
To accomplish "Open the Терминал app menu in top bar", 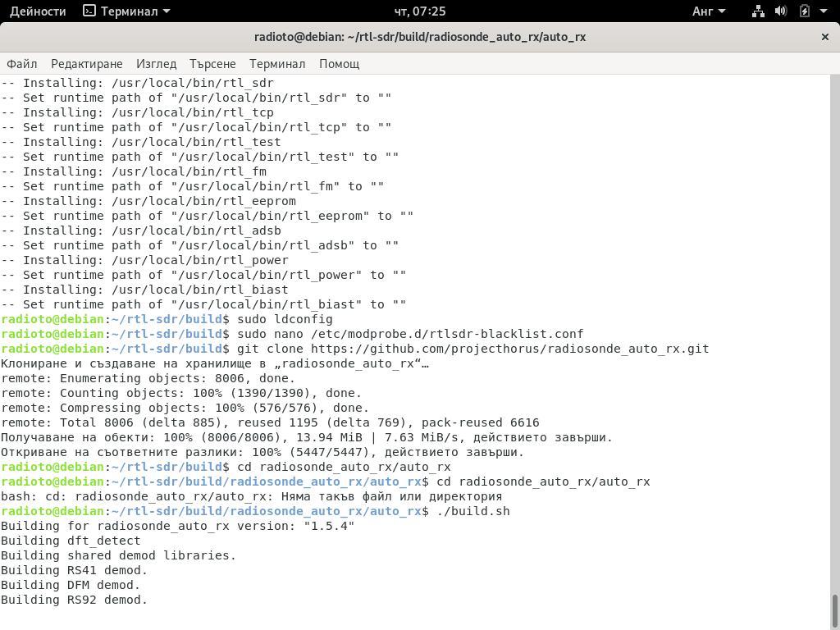I will pyautogui.click(x=127, y=11).
